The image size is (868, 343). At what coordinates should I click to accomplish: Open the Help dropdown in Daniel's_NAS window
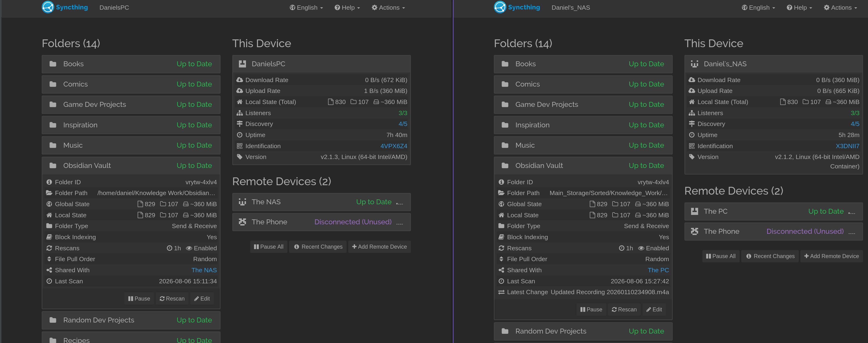(x=800, y=7)
